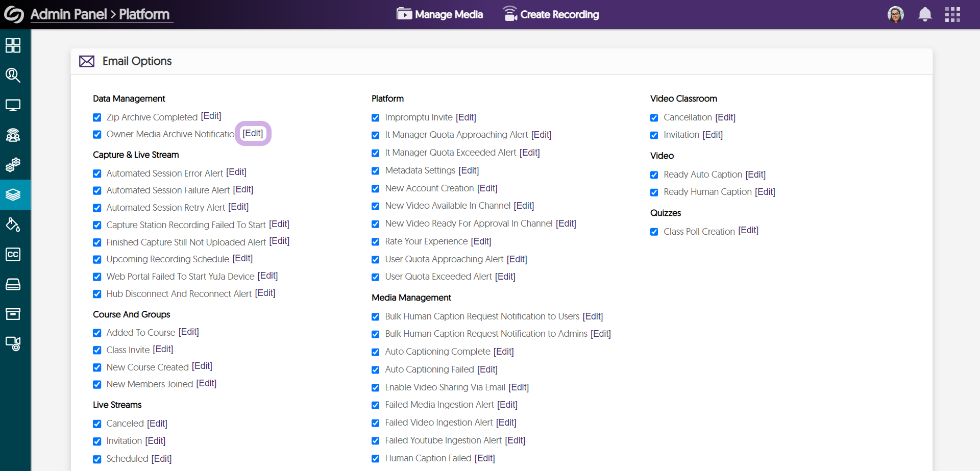
Task: Click the Admin Panel breadcrumb link
Action: point(68,14)
